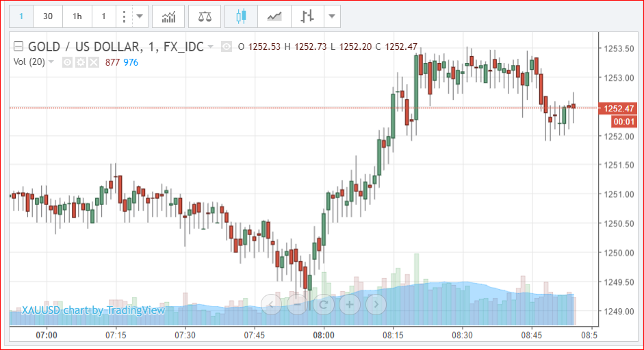Switch to the 1h interval
The width and height of the screenshot is (644, 350).
[77, 16]
